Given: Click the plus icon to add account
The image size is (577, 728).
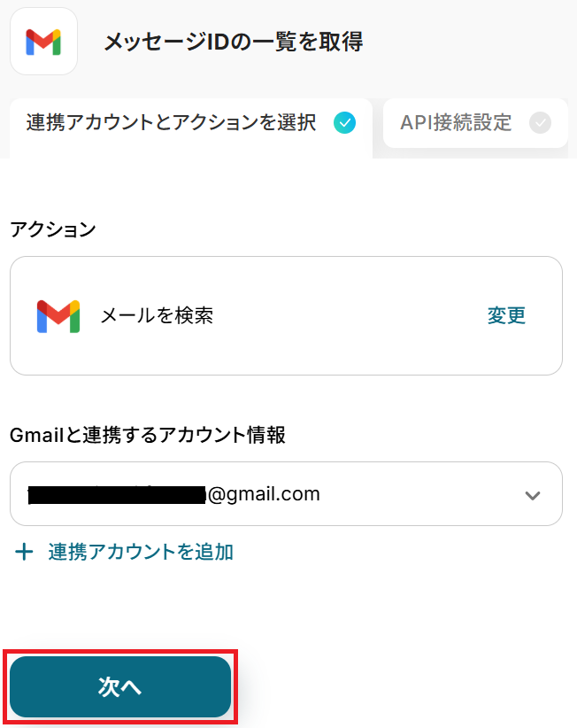Looking at the screenshot, I should 25,553.
